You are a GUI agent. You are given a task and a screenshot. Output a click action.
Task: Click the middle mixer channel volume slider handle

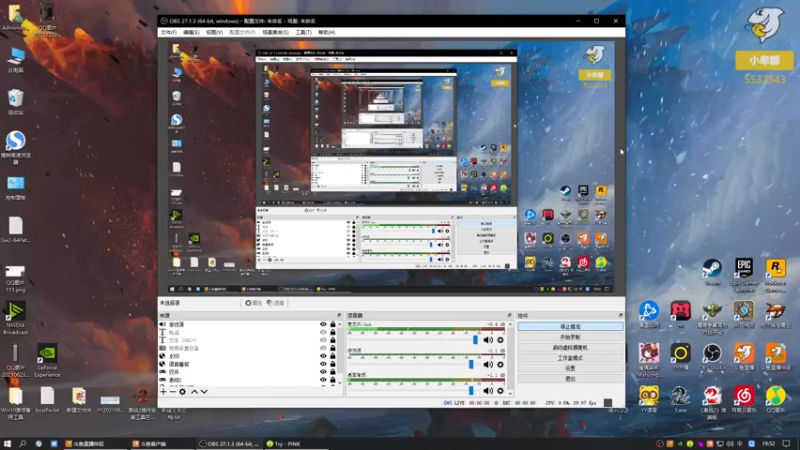click(x=471, y=365)
